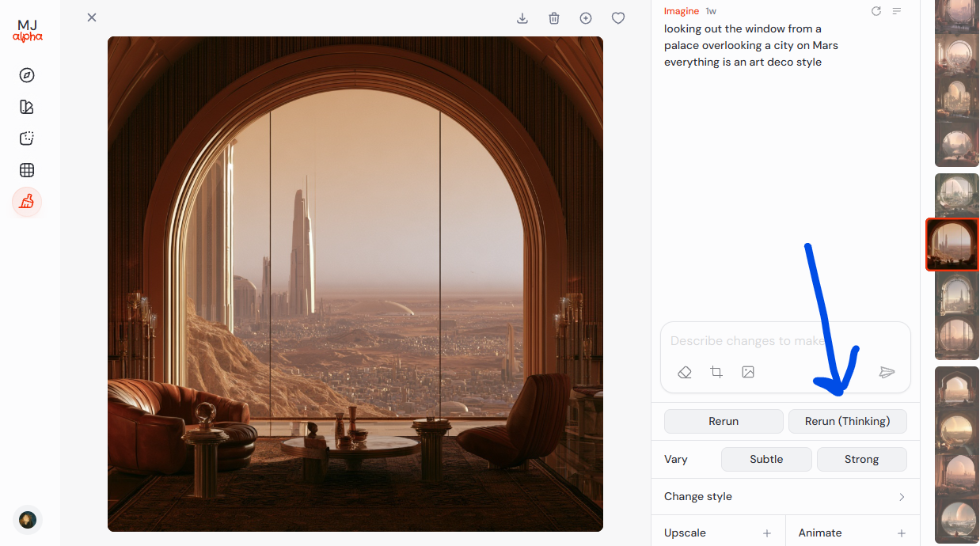Close the image viewer with the X
The height and width of the screenshot is (546, 980).
click(x=92, y=17)
